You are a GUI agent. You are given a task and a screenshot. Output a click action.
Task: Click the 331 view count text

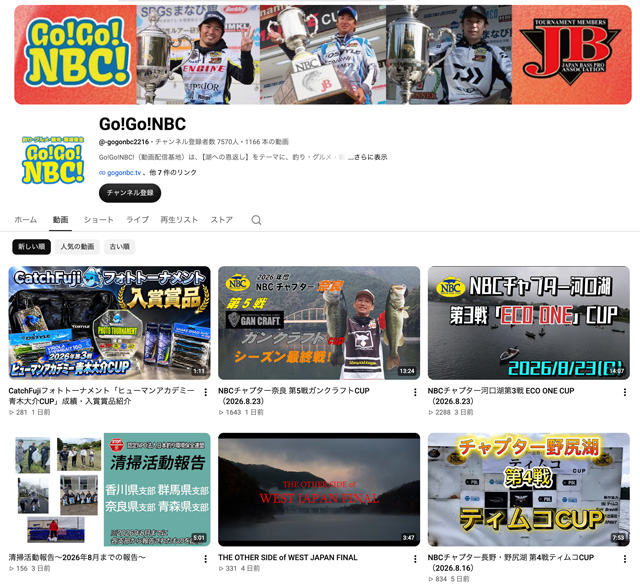[231, 568]
